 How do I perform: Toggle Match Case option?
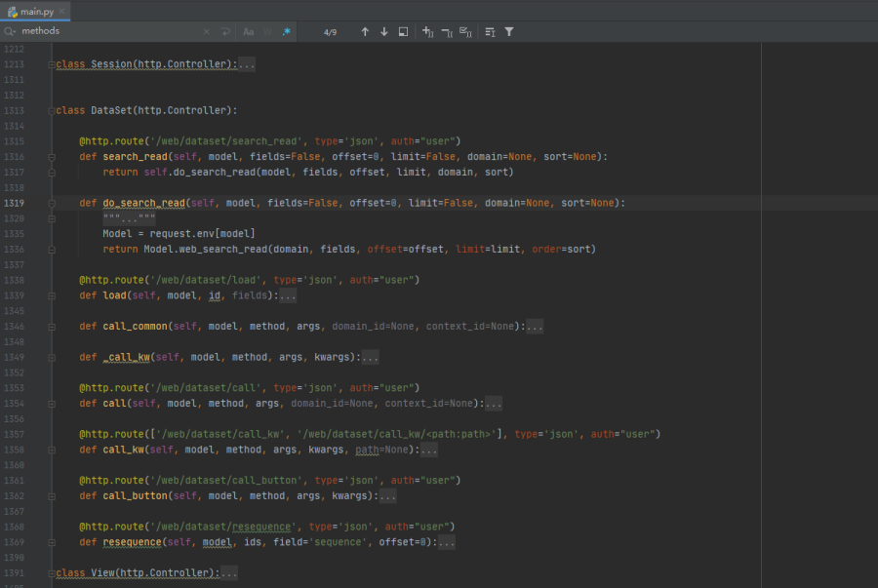coord(249,31)
